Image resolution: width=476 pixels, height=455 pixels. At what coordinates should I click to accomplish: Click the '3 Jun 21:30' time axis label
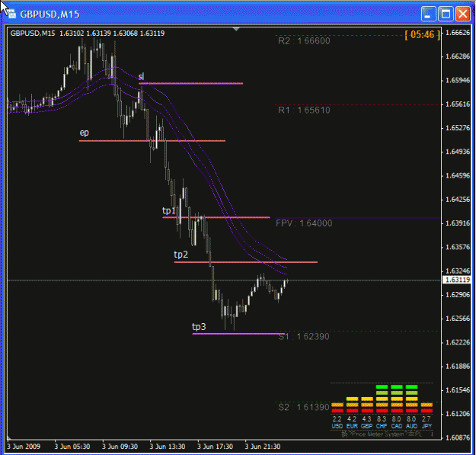coord(263,447)
